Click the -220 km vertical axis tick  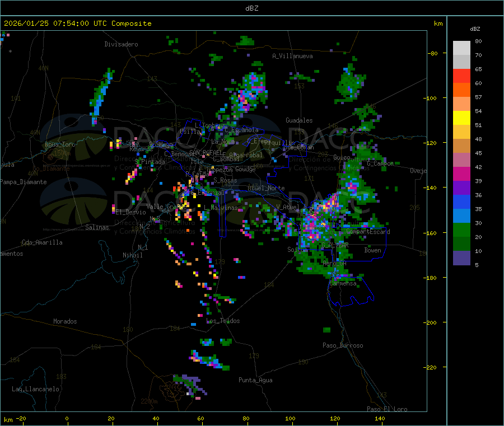point(431,367)
